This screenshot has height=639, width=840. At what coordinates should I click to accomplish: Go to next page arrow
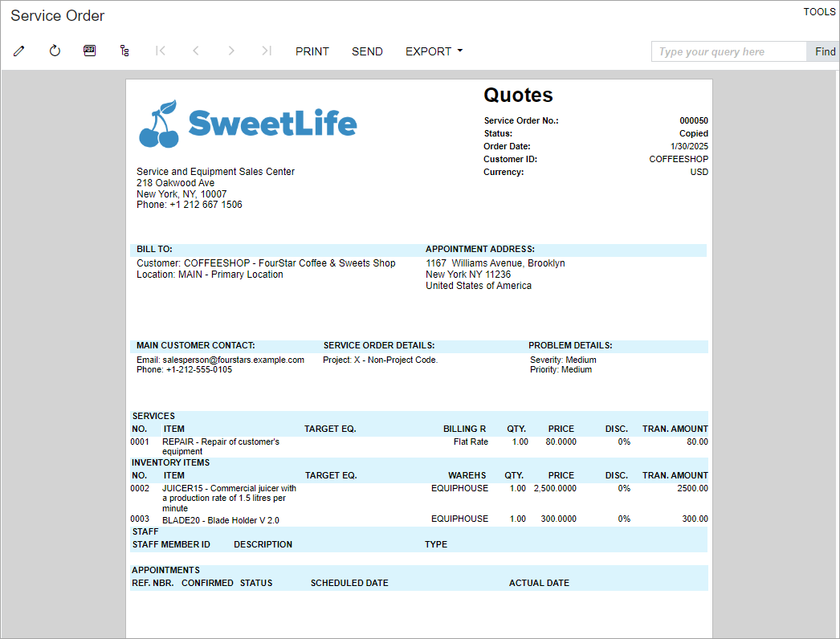click(x=231, y=51)
